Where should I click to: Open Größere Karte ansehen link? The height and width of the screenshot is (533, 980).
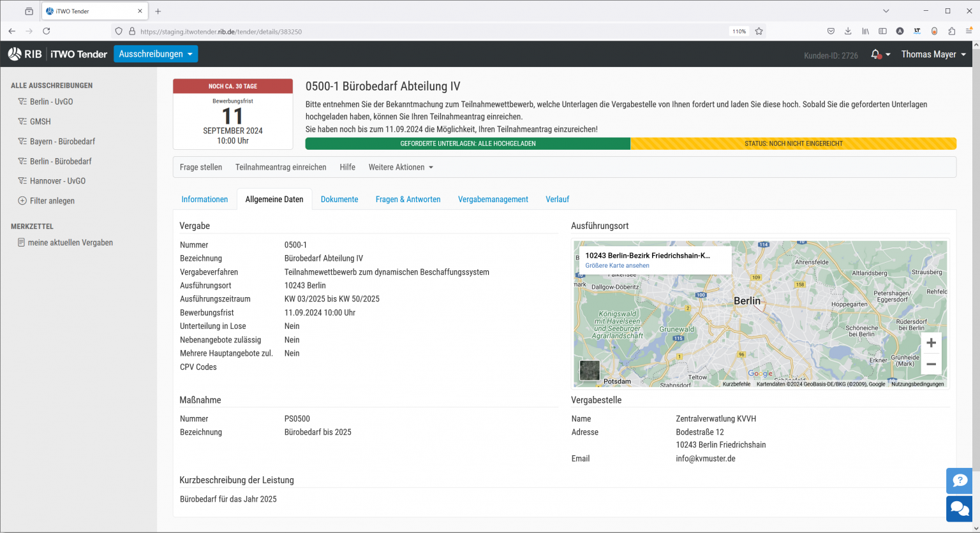tap(617, 266)
